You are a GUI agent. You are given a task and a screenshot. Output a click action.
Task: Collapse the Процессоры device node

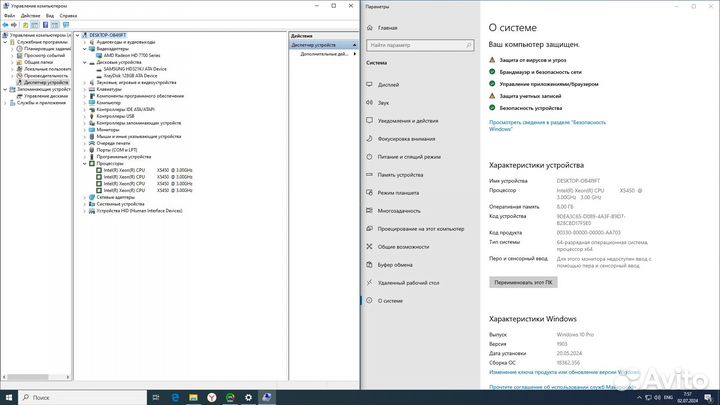click(x=85, y=163)
